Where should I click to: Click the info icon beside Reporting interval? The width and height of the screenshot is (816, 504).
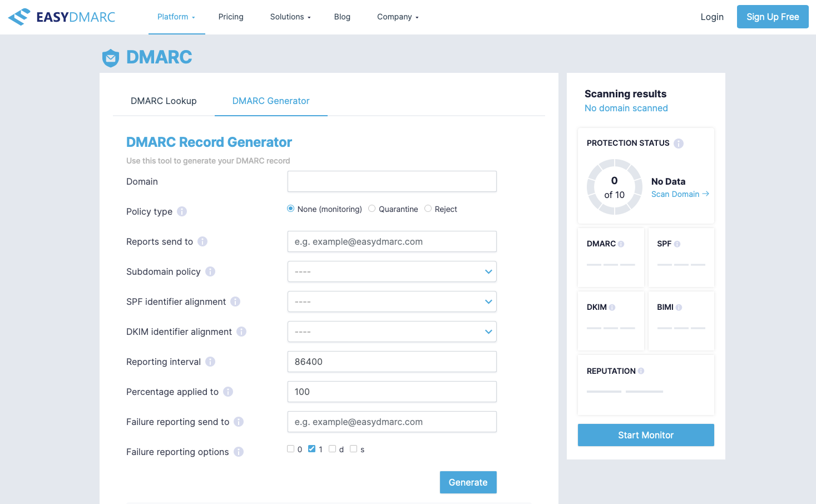(210, 362)
